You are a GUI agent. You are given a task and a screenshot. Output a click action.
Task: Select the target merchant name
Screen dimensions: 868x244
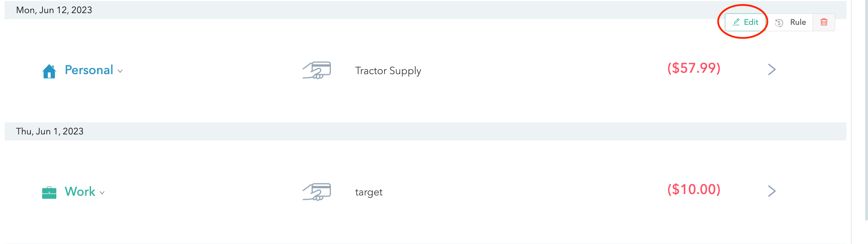tap(369, 192)
